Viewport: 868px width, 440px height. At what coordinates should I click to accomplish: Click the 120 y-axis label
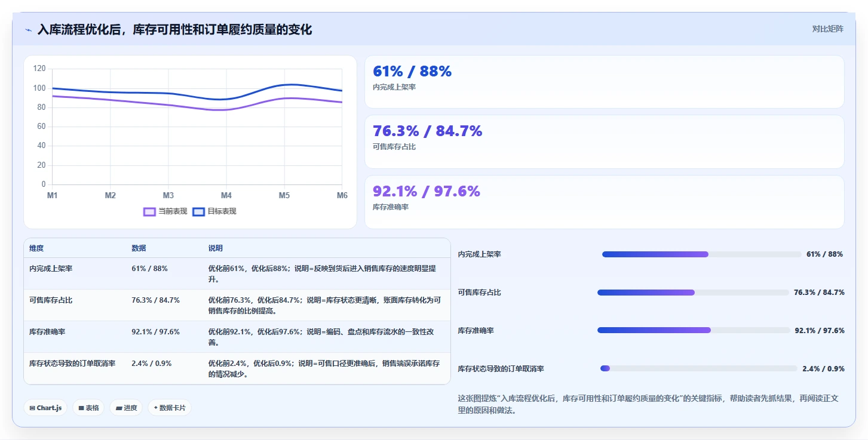(39, 69)
